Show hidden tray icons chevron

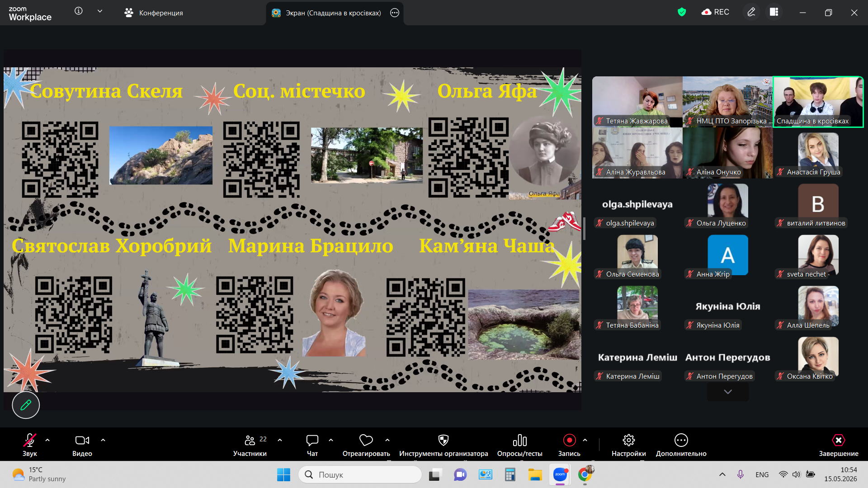pos(722,474)
